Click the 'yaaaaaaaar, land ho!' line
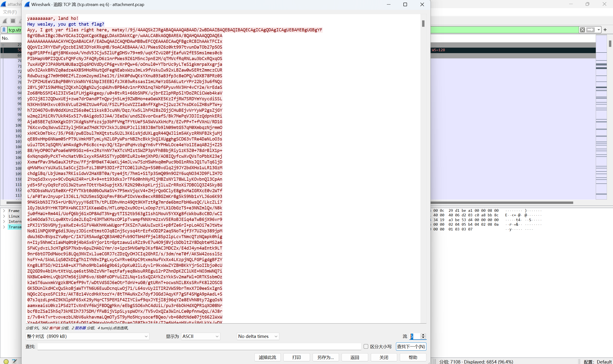 (x=53, y=18)
